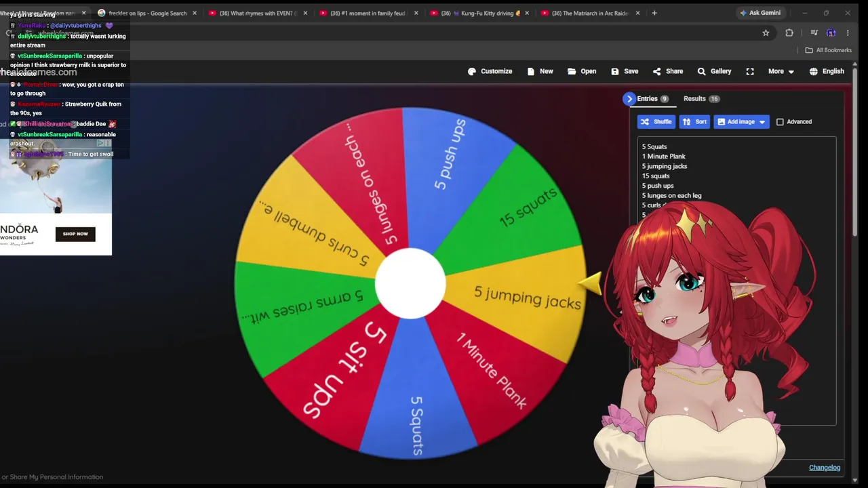Close the 'freckles on lips' tab
Screen dimensions: 868x488
click(x=195, y=13)
